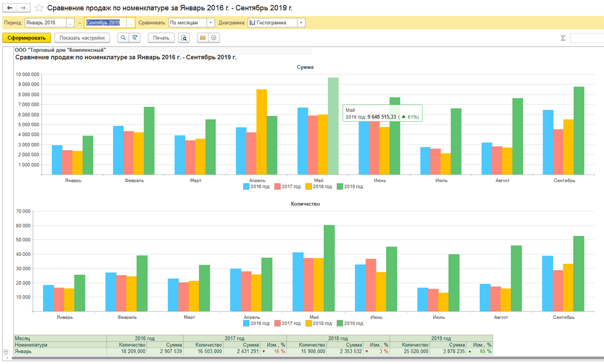Click the back navigation arrow
Viewport: 604px width, 364px height.
click(10, 8)
